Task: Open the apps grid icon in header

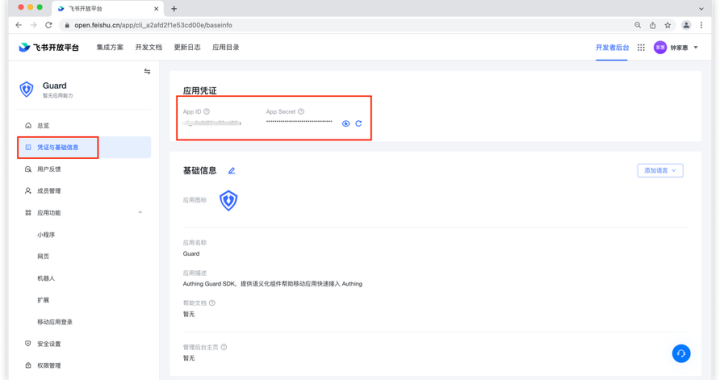Action: pos(641,47)
